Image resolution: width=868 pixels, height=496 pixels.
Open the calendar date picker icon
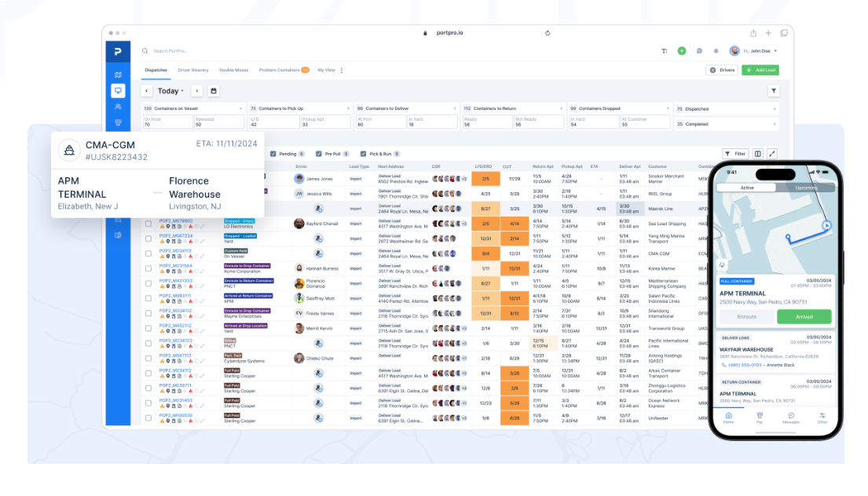click(x=213, y=91)
